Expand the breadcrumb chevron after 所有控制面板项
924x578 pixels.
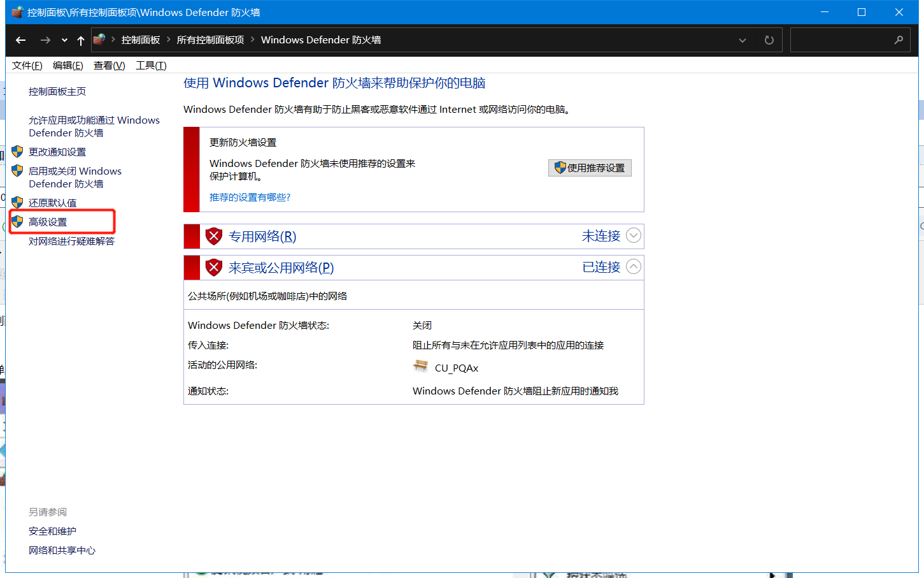point(253,40)
